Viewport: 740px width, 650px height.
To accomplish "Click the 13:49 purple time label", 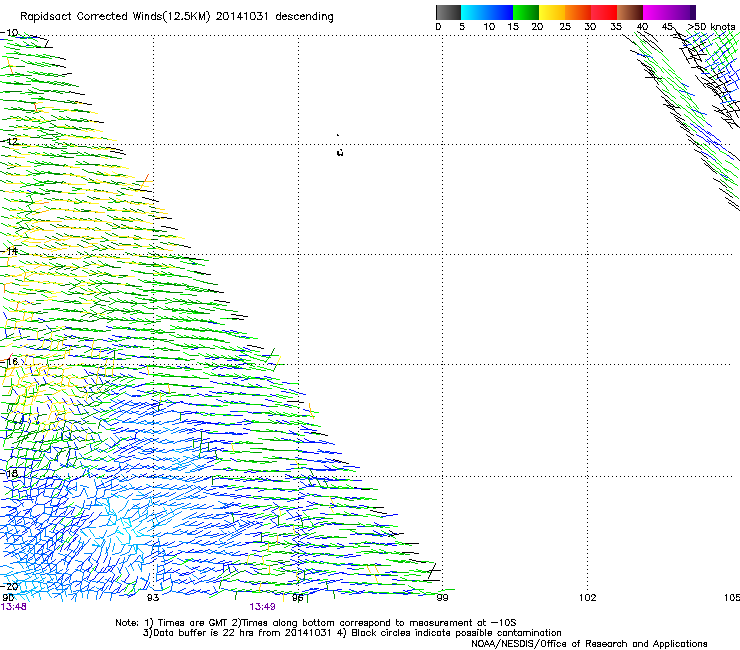I will (262, 607).
